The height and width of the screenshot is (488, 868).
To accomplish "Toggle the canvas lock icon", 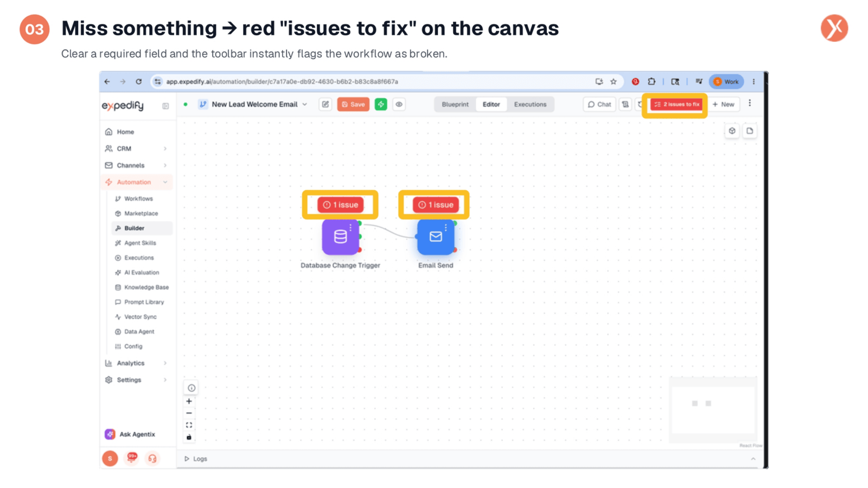I will pos(189,437).
